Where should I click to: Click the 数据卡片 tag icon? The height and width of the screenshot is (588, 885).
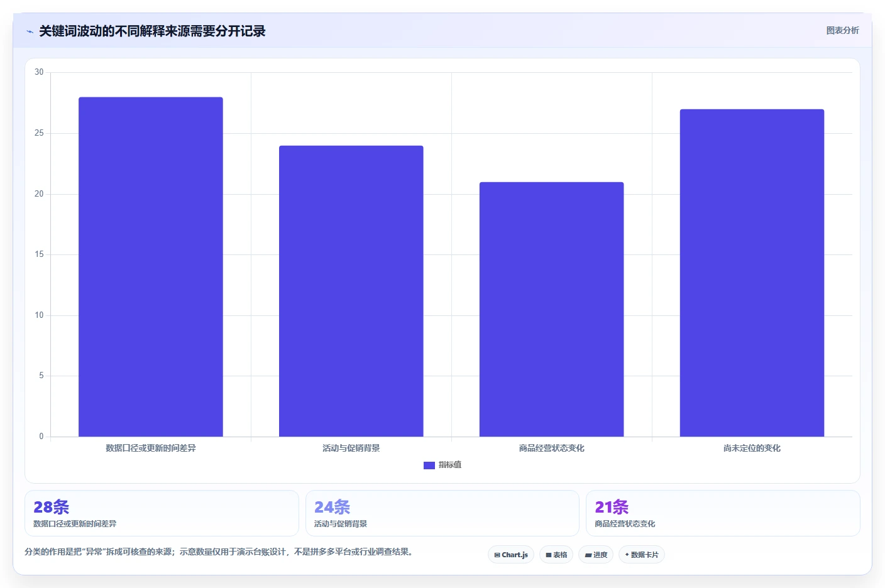point(627,555)
